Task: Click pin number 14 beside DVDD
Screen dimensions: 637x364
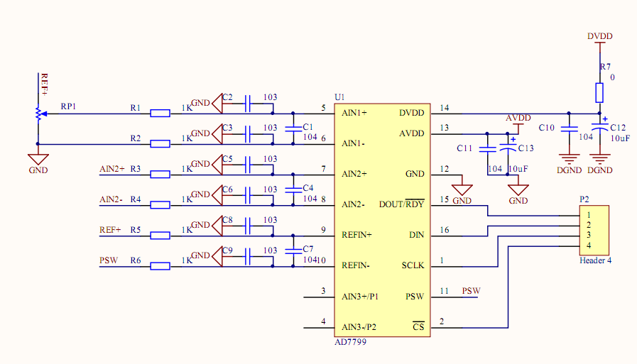Action: [x=445, y=108]
